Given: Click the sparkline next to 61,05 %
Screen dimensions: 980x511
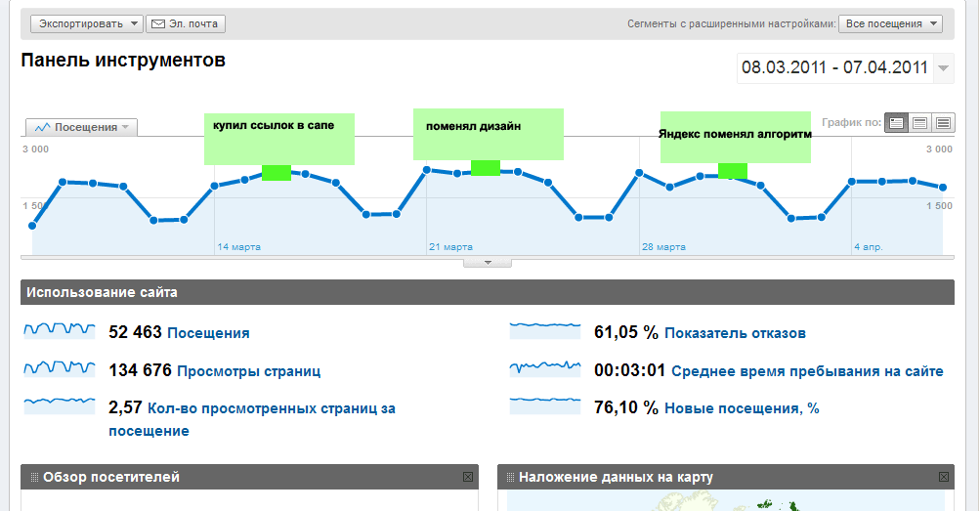Looking at the screenshot, I should click(545, 330).
